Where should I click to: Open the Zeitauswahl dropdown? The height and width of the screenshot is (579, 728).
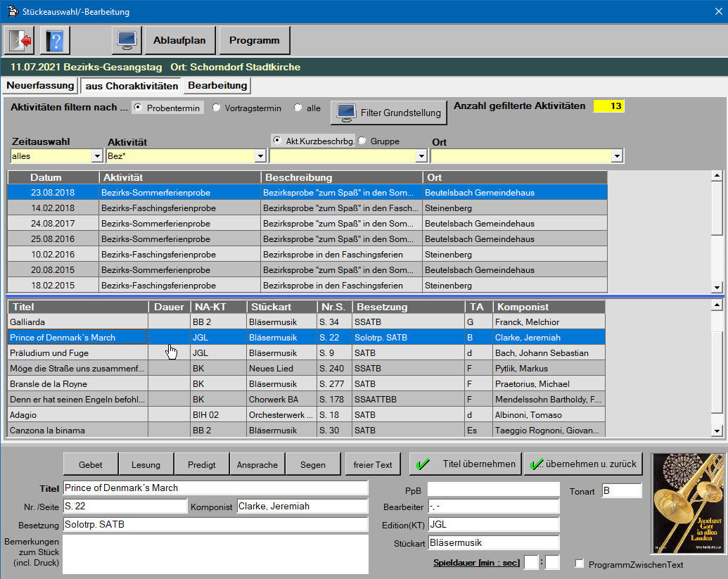[97, 156]
